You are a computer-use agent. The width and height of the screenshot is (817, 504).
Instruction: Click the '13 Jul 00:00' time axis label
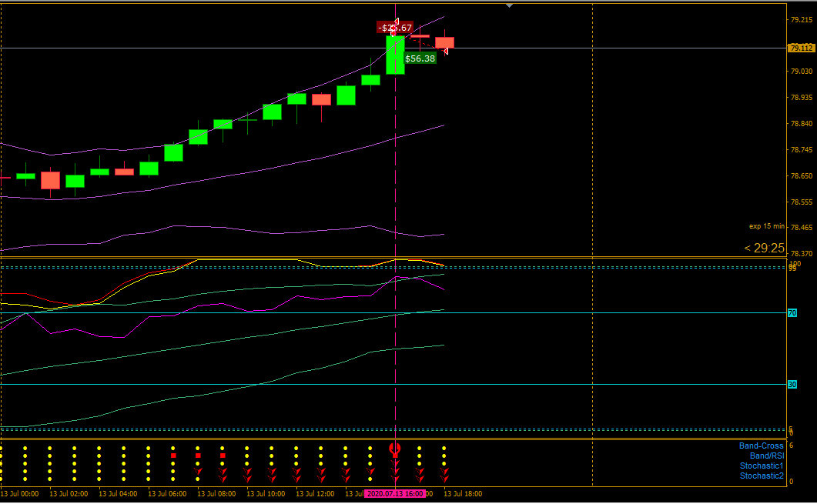pos(19,493)
